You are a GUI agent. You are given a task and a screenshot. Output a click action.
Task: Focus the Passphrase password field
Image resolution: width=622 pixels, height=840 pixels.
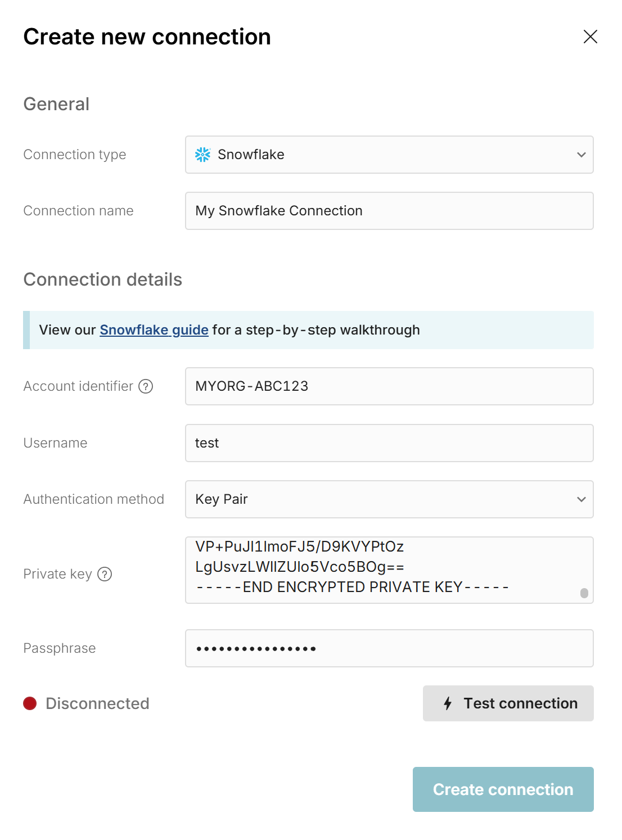[x=389, y=648]
